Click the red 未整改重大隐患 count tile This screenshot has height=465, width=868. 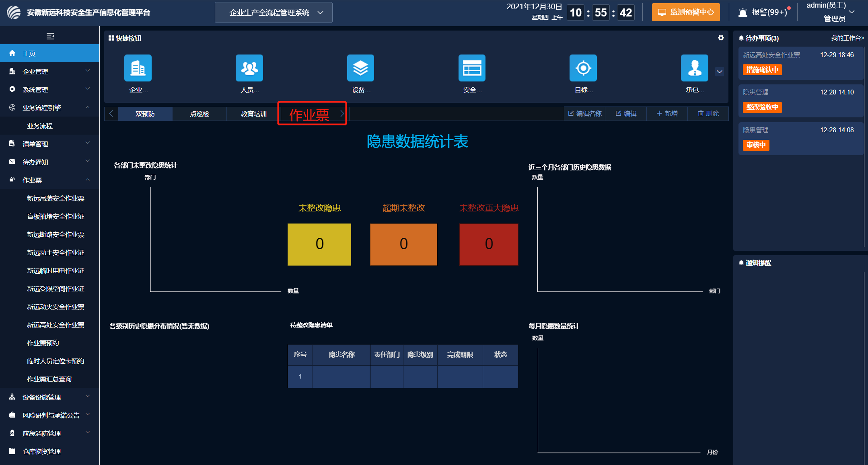[489, 244]
